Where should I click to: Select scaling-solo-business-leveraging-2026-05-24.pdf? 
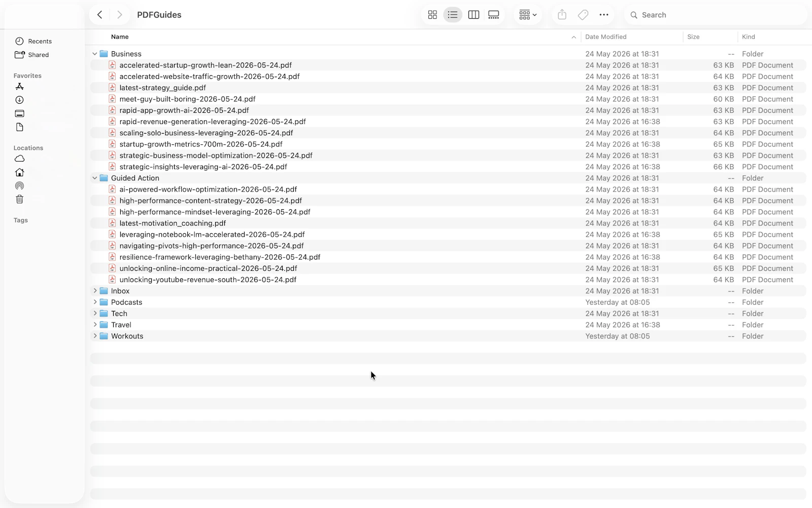point(206,133)
